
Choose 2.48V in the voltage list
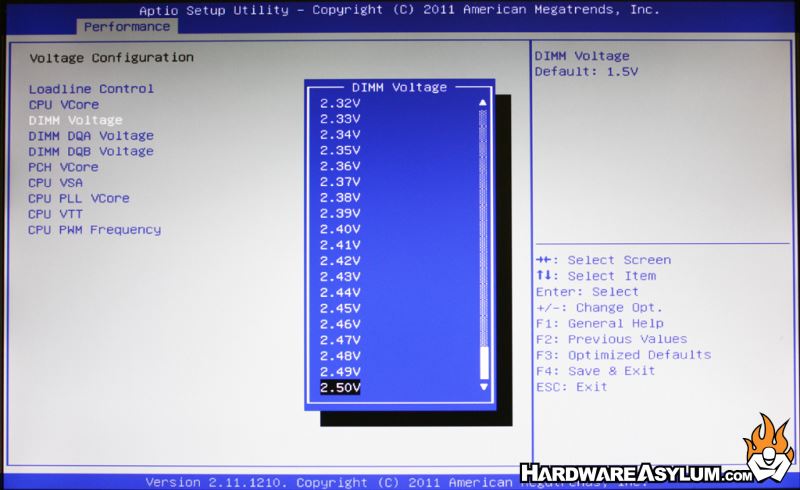340,356
